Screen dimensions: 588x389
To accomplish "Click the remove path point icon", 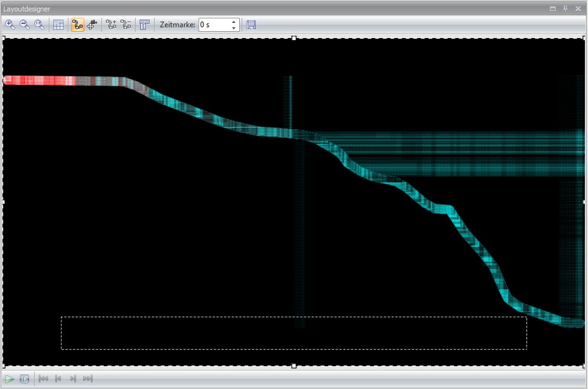I will point(126,25).
